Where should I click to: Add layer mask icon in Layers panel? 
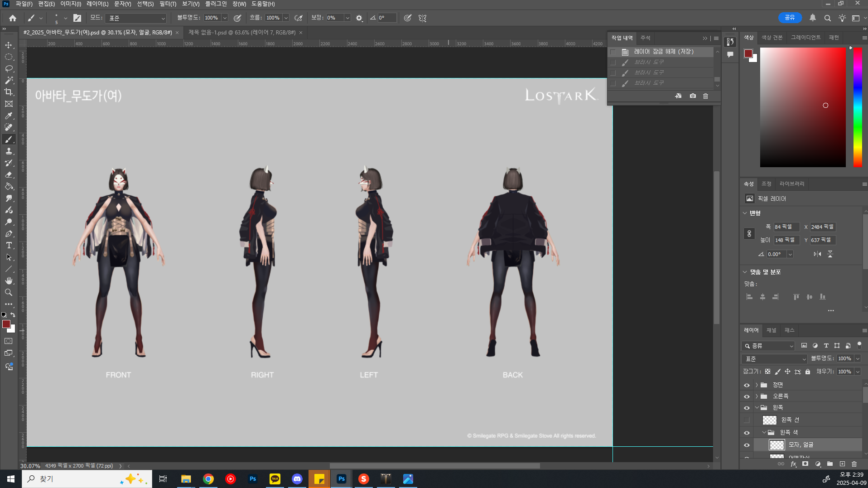805,464
